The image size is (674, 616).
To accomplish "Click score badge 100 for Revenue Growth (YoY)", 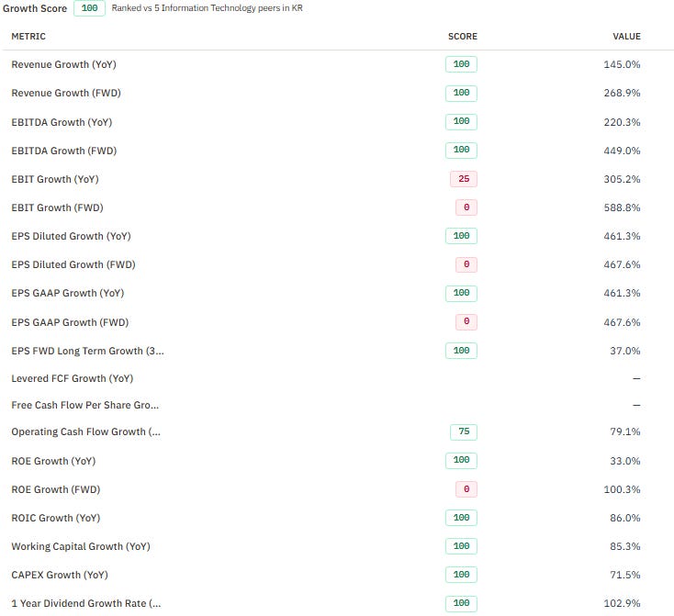I will click(461, 64).
